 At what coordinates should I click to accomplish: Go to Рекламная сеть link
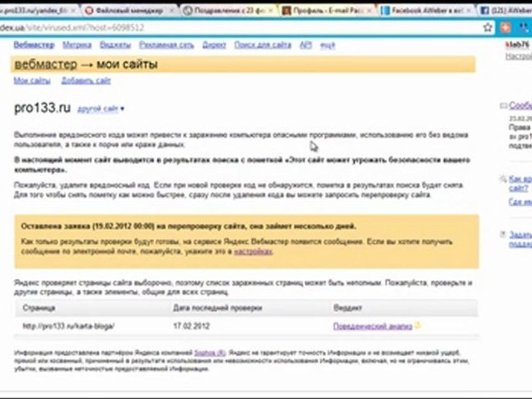(x=167, y=45)
